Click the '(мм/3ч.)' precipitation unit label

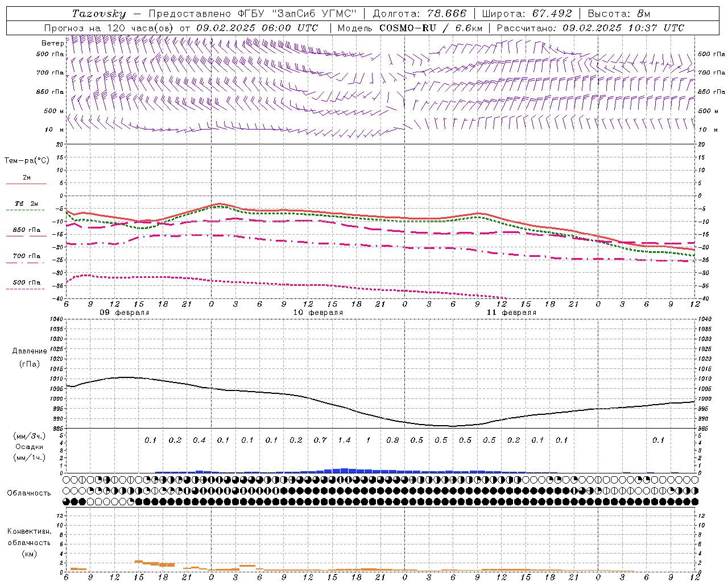(x=30, y=436)
